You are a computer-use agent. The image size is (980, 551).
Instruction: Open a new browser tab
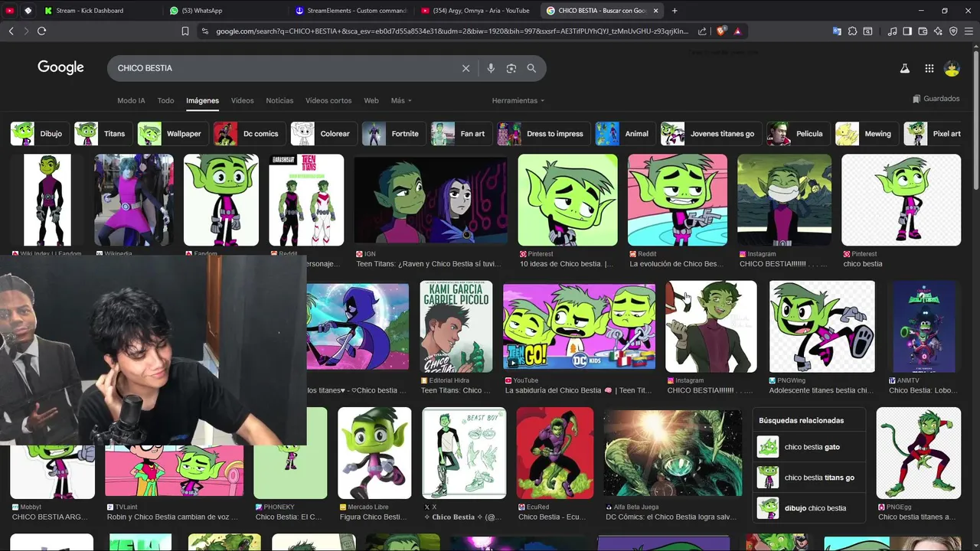[675, 11]
